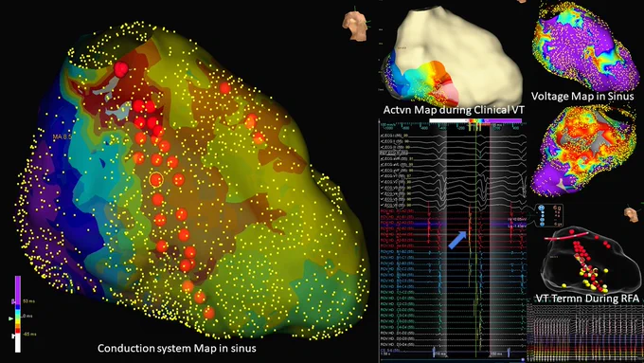Click the ECG strip beneath the VT Termn view

pyautogui.click(x=585, y=333)
